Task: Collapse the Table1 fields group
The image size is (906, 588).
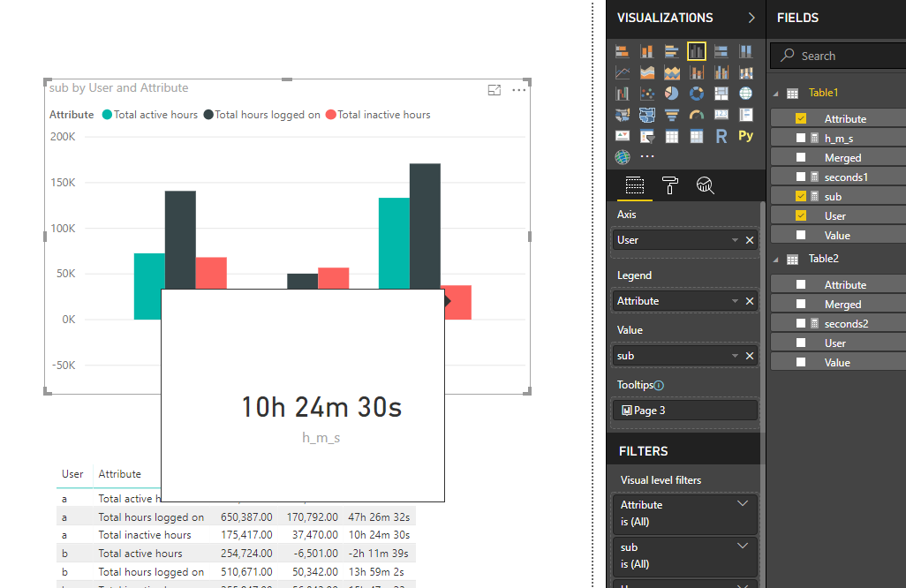Action: click(x=776, y=94)
